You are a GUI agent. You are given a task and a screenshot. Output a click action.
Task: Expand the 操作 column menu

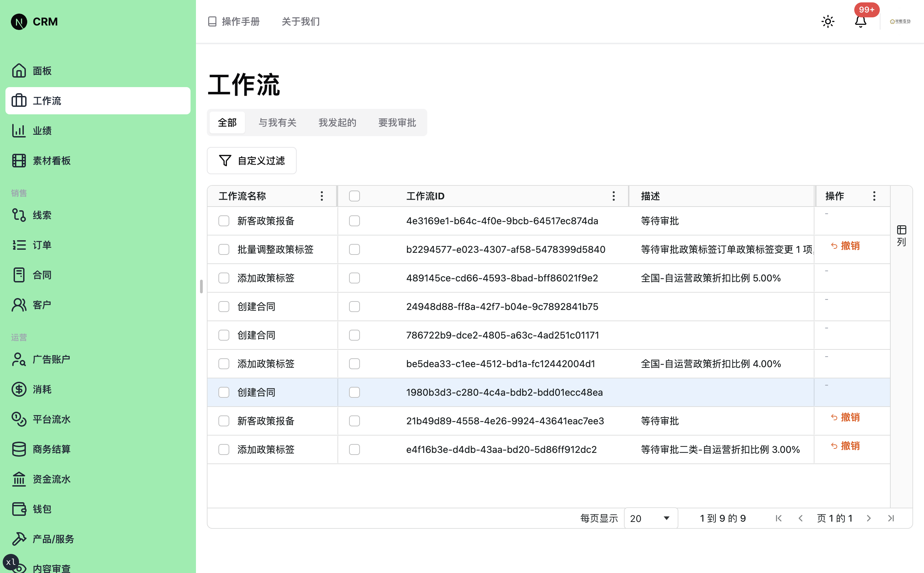[x=874, y=196]
